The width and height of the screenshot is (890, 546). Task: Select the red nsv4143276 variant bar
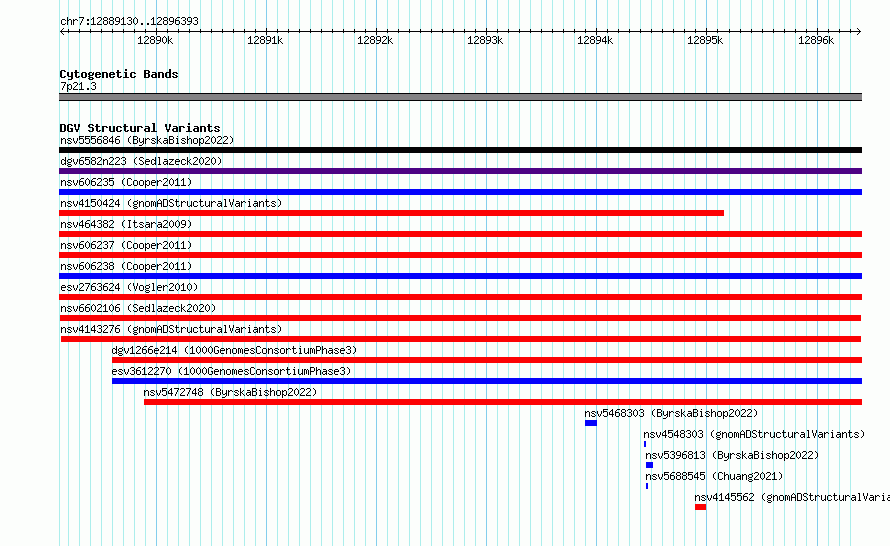[461, 339]
